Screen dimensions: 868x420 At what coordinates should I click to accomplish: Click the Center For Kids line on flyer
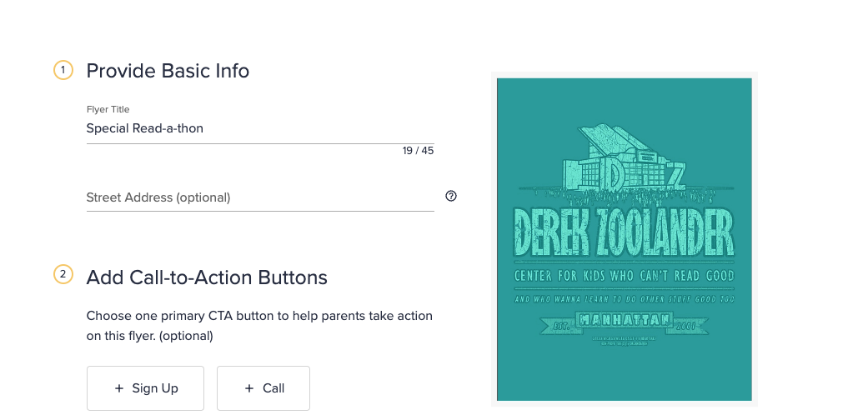624,275
